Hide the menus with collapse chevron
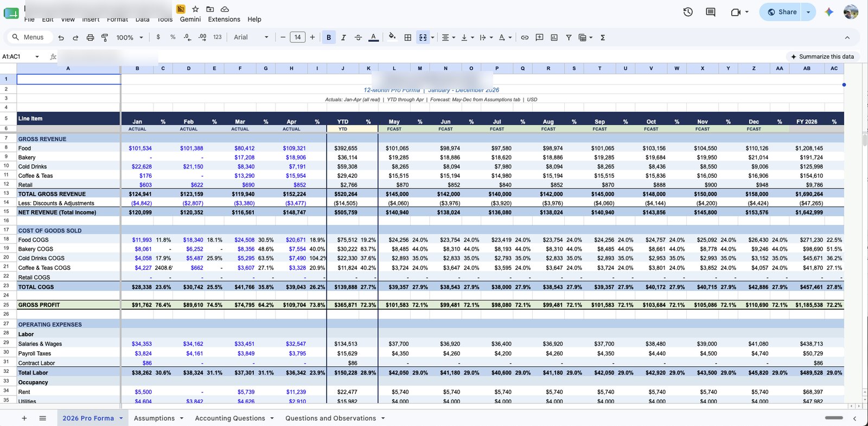868x426 pixels. click(847, 37)
